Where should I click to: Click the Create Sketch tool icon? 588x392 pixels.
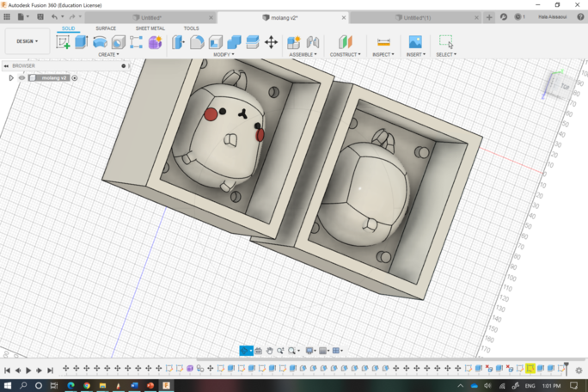coord(63,42)
